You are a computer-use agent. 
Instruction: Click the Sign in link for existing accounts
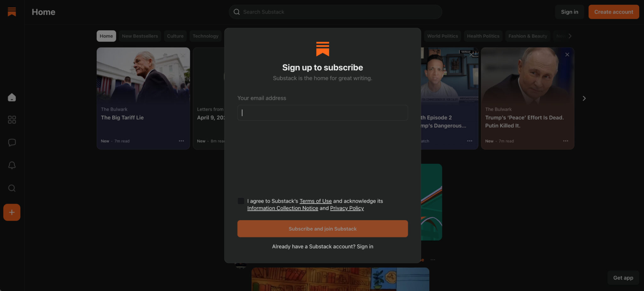pyautogui.click(x=365, y=246)
